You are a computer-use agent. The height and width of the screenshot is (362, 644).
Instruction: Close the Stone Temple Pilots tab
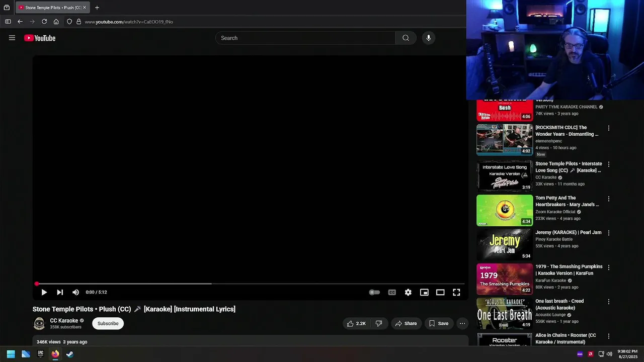pos(85,8)
